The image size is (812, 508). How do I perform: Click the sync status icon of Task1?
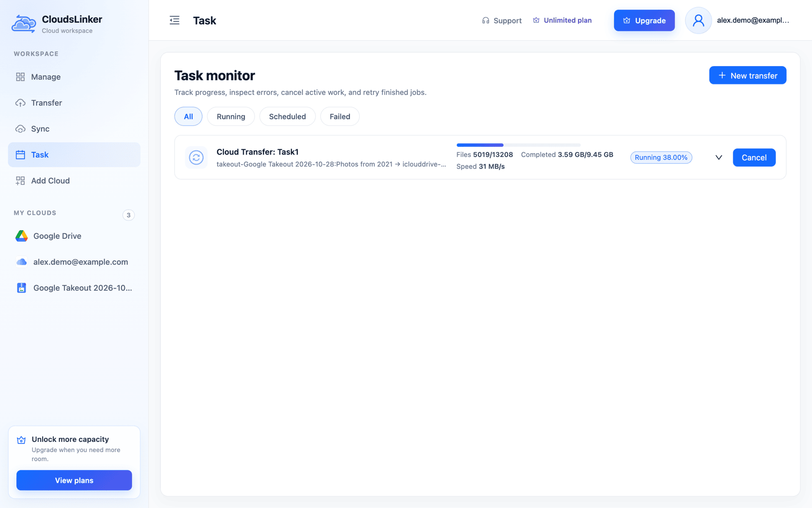pos(196,157)
